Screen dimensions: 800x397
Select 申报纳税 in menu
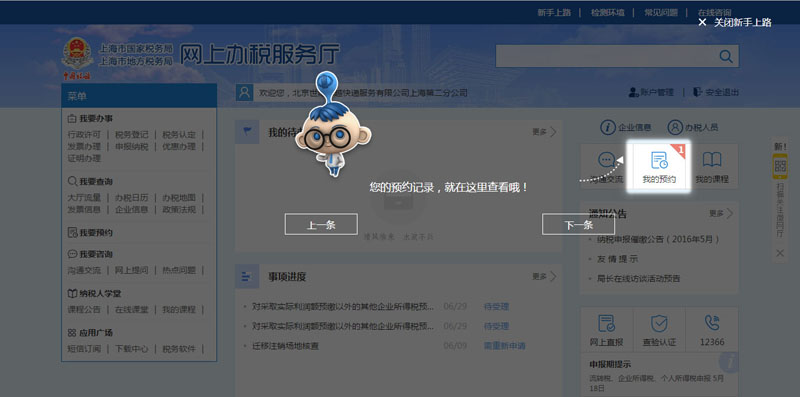pyautogui.click(x=131, y=146)
